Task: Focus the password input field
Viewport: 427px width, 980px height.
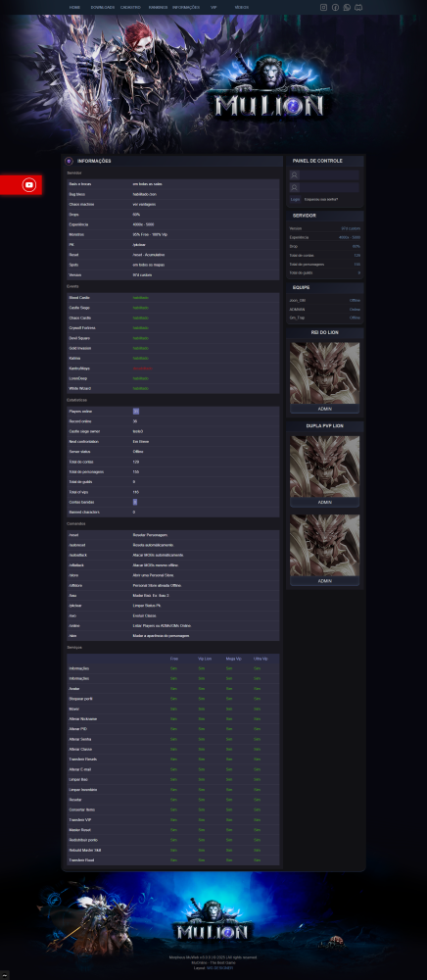Action: [329, 187]
